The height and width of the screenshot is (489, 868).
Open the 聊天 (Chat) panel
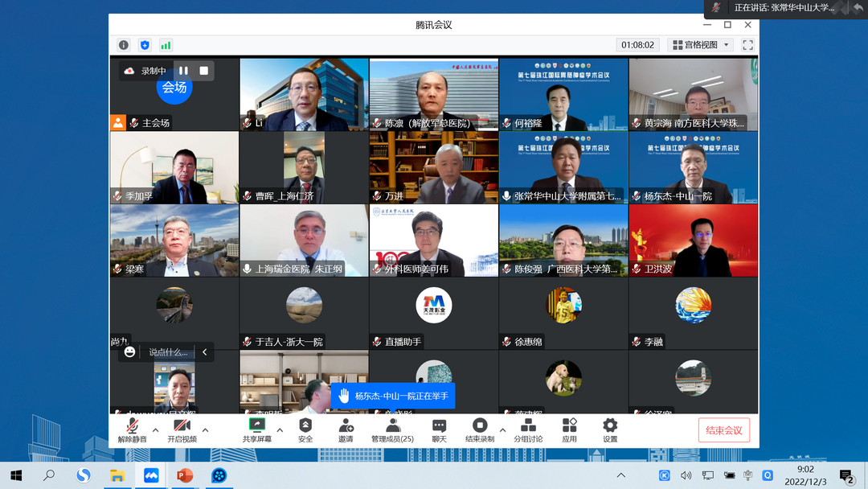(438, 429)
